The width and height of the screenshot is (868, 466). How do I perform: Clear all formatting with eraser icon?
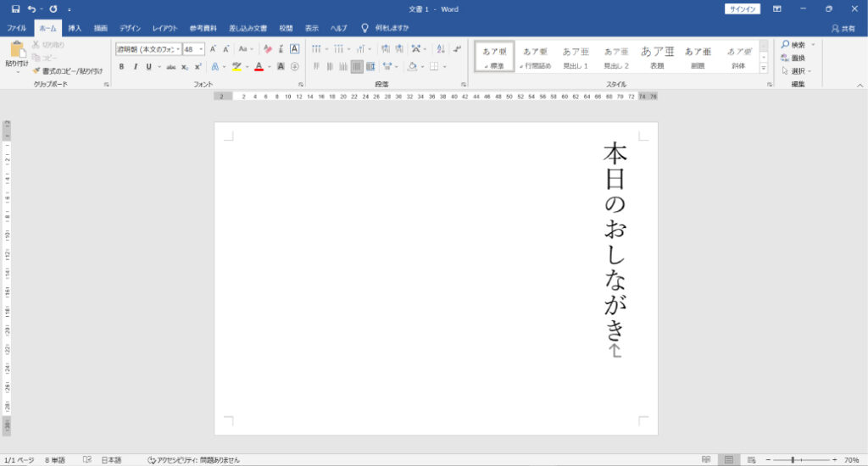(x=268, y=49)
